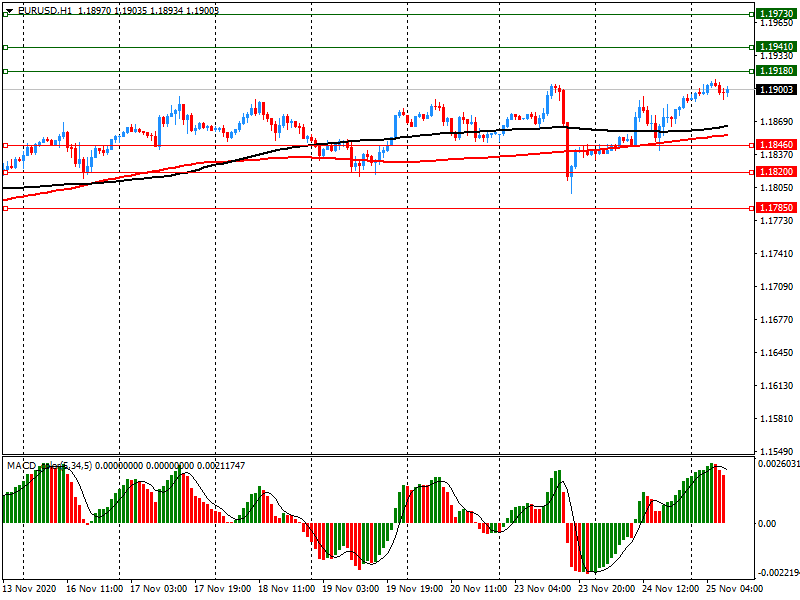Click the 1.19650 price scale value
800x600 pixels.
click(777, 23)
